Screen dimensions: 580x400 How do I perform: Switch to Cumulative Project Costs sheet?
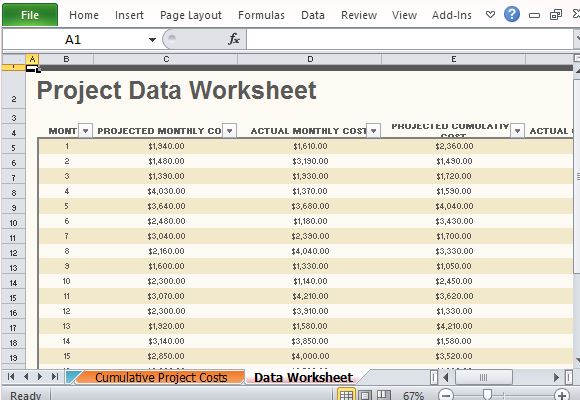tap(161, 377)
